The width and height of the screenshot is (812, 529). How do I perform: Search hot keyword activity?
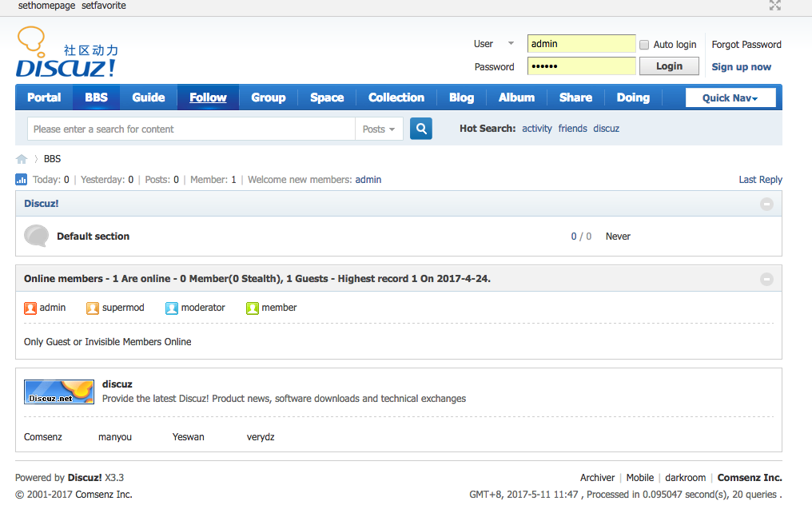tap(537, 129)
